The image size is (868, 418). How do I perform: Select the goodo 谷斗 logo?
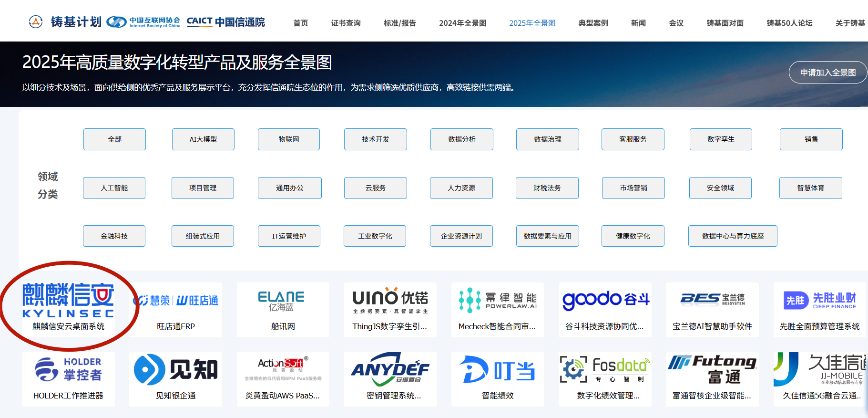pos(605,300)
